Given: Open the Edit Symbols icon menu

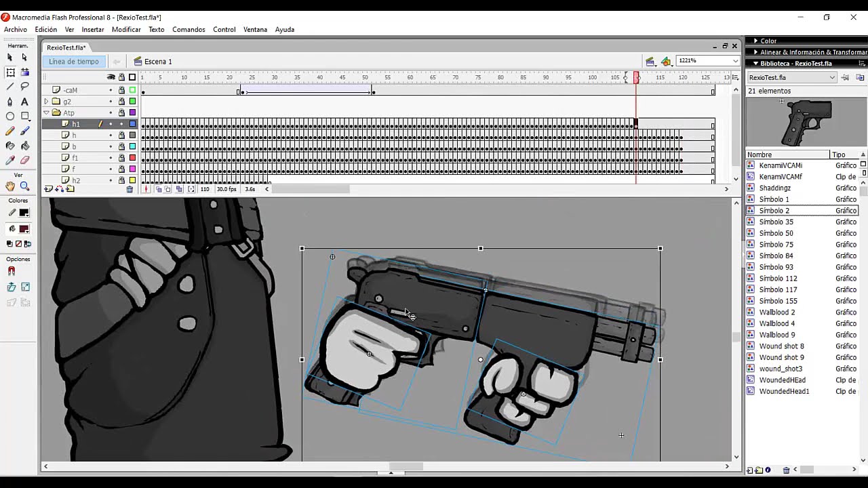Looking at the screenshot, I should click(x=667, y=62).
